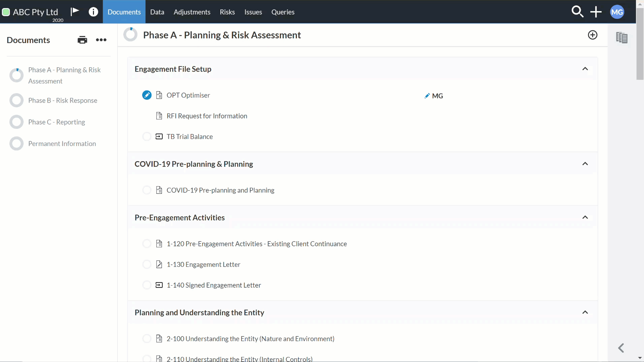Open the engagement information icon
This screenshot has width=644, height=362.
[x=93, y=12]
